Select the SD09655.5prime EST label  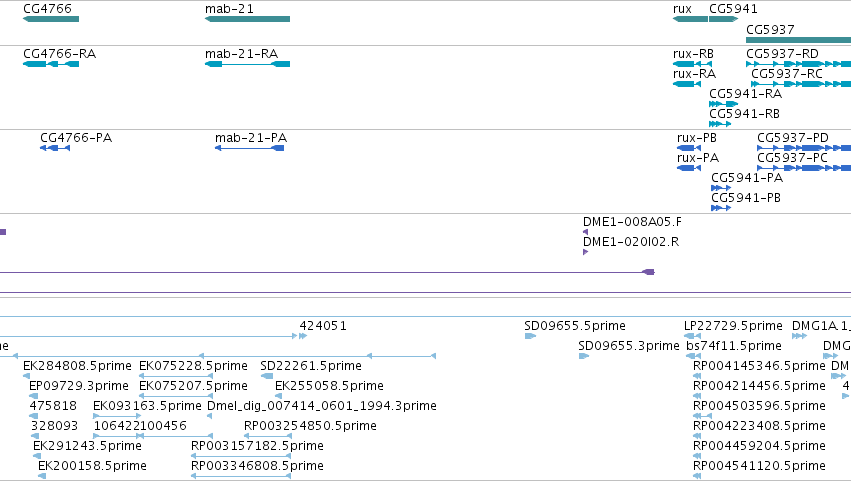tap(575, 326)
